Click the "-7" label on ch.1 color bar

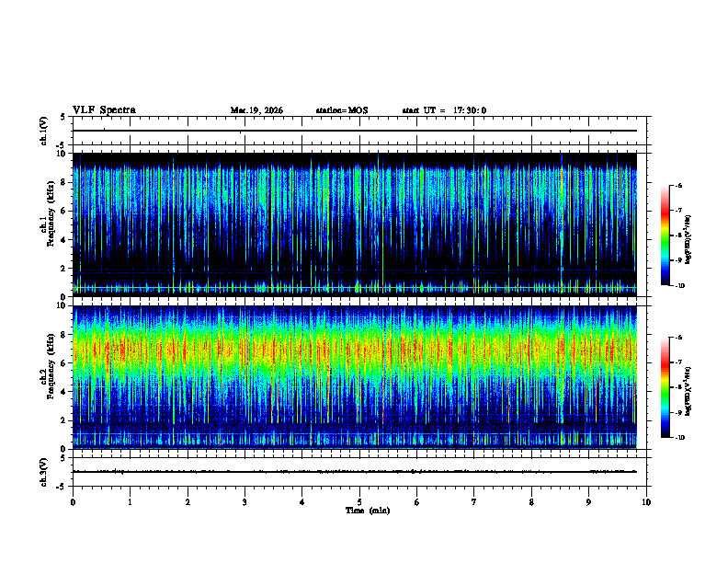click(x=678, y=211)
